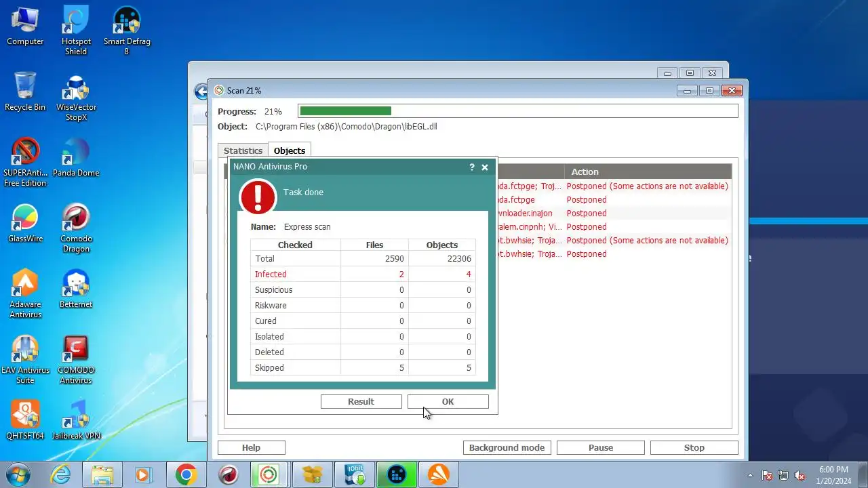This screenshot has width=868, height=488.
Task: Launch COMODO Antivirus desktop shortcut
Action: [x=76, y=360]
